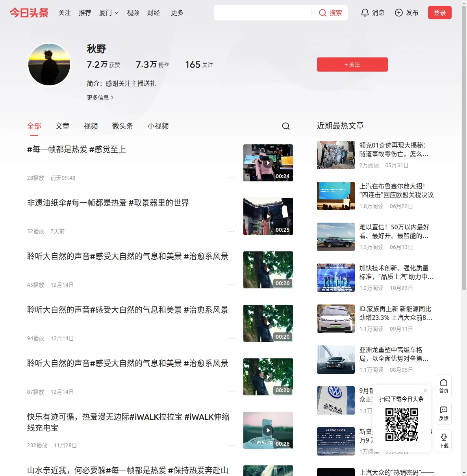Click the 品质上汽 stage event thumbnail

(336, 278)
